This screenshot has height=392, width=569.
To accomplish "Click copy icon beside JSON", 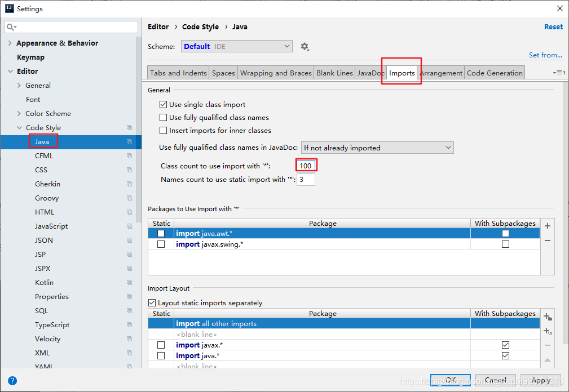I will tap(129, 240).
